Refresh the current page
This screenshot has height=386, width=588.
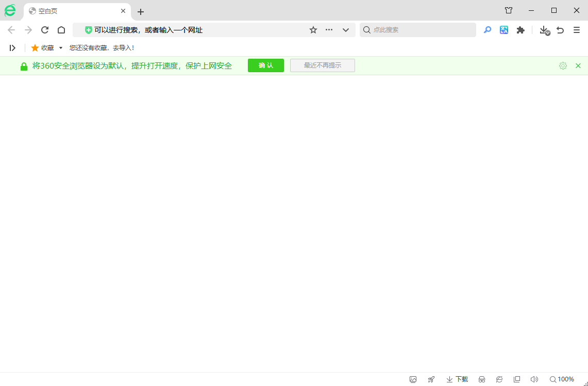click(44, 30)
